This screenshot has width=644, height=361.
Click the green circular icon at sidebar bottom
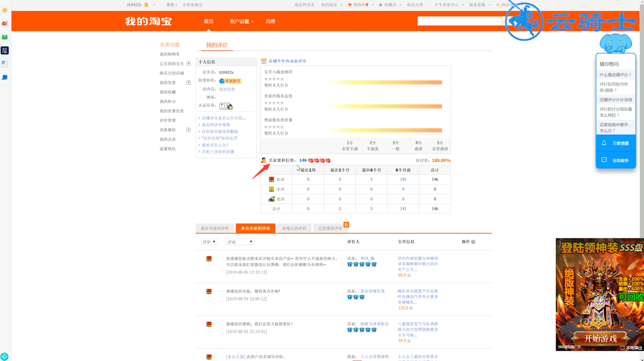(4, 357)
